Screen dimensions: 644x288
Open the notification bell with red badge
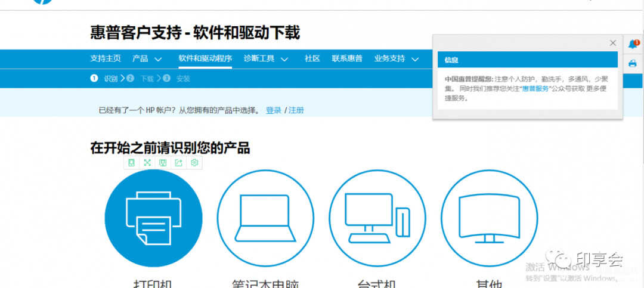[x=633, y=44]
